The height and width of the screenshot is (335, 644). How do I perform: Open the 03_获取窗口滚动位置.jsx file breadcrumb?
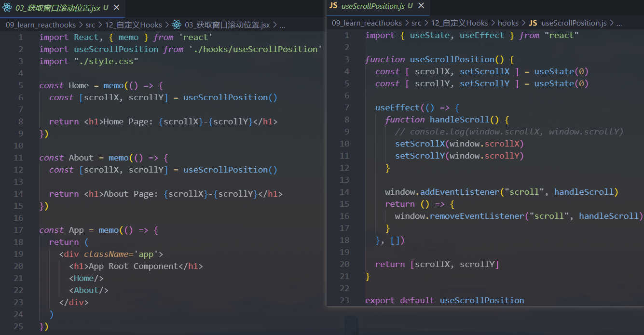(228, 25)
